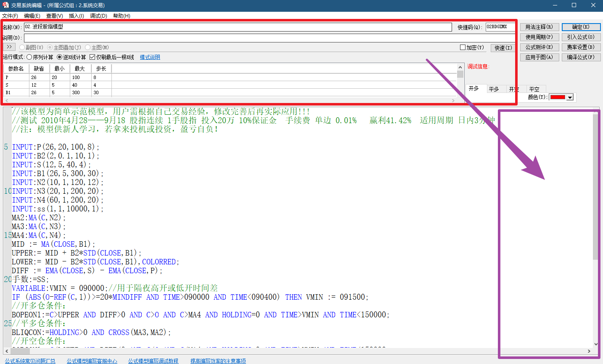Click the 快速(I) button

(503, 48)
